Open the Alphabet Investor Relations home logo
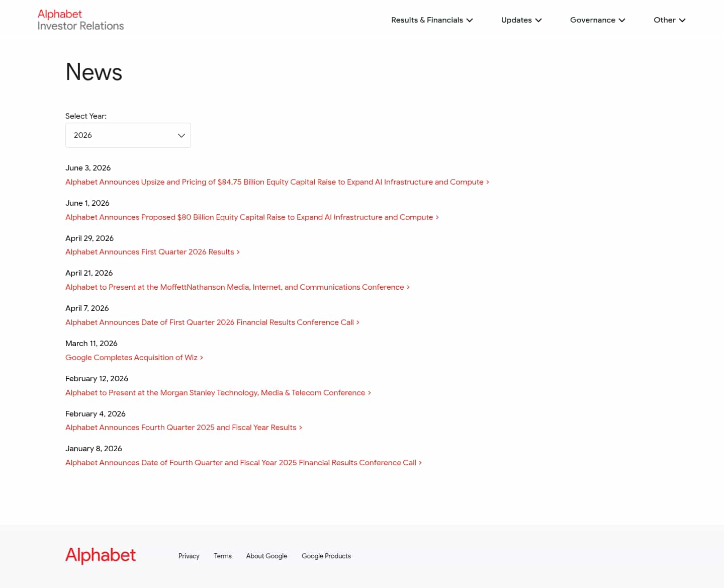The image size is (724, 588). point(80,20)
